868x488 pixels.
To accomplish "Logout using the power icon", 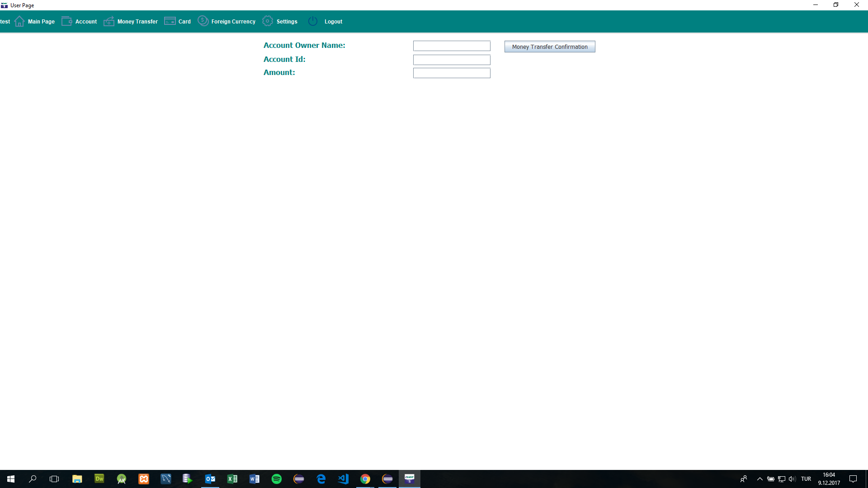I will 313,21.
